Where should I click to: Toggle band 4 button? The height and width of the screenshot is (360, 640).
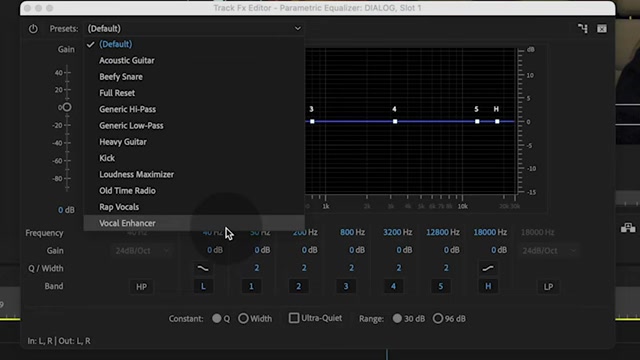[x=393, y=287]
